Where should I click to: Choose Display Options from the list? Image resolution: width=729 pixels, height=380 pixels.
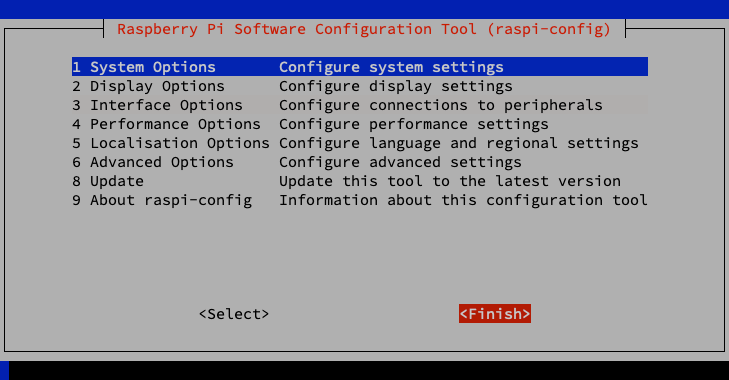[360, 86]
